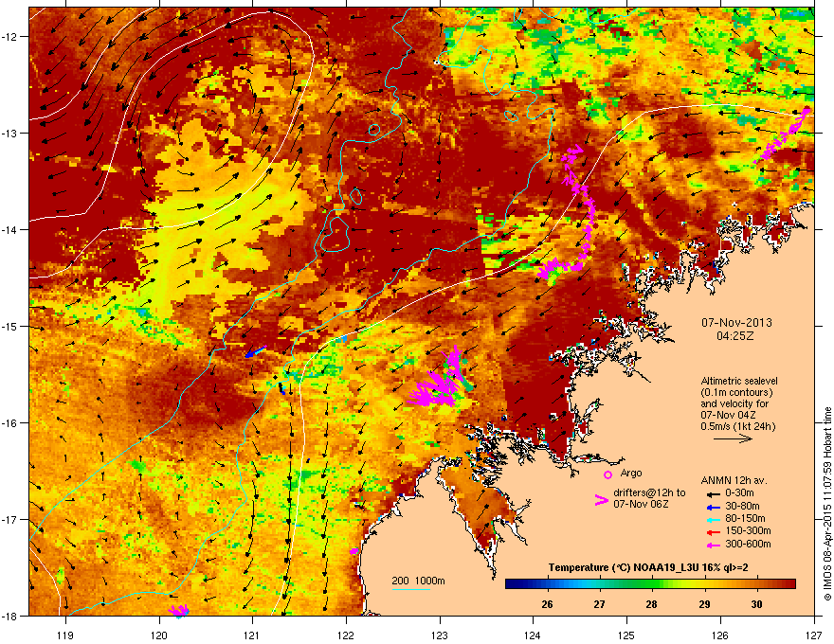Screen dimensions: 834x644
Task: Click the longitude axis label 126
Action: click(720, 635)
